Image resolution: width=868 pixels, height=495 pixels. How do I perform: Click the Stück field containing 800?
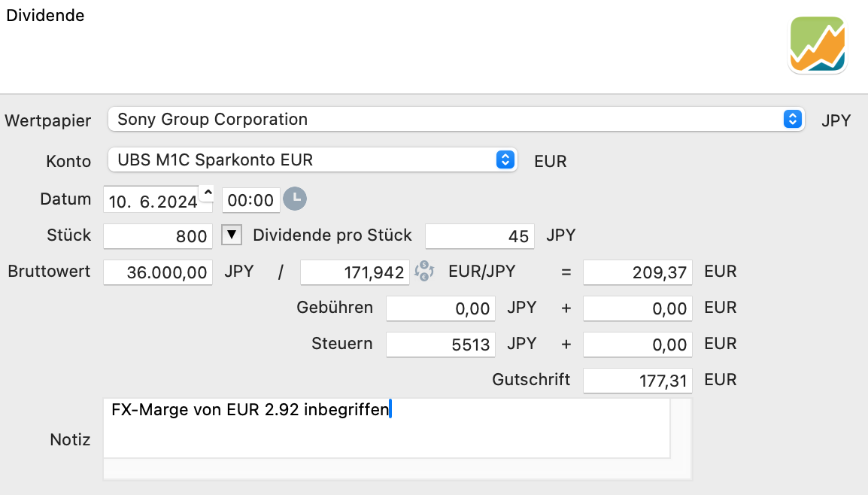click(158, 236)
